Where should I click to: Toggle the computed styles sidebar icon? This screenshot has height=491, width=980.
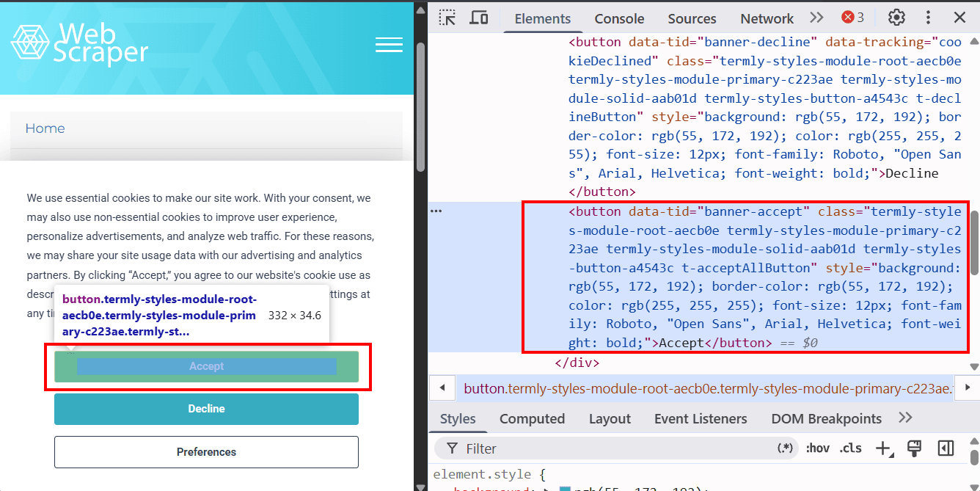tap(946, 448)
